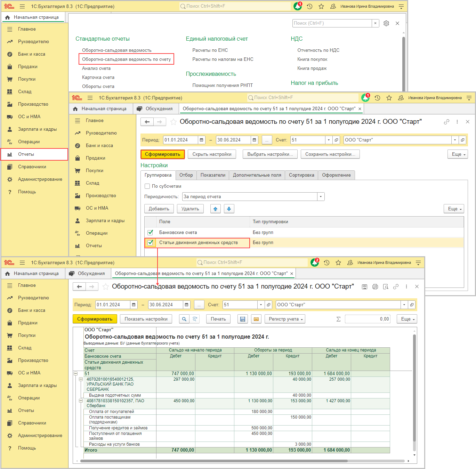Send report by email envelope icon
Image resolution: width=476 pixels, height=469 pixels.
(256, 319)
